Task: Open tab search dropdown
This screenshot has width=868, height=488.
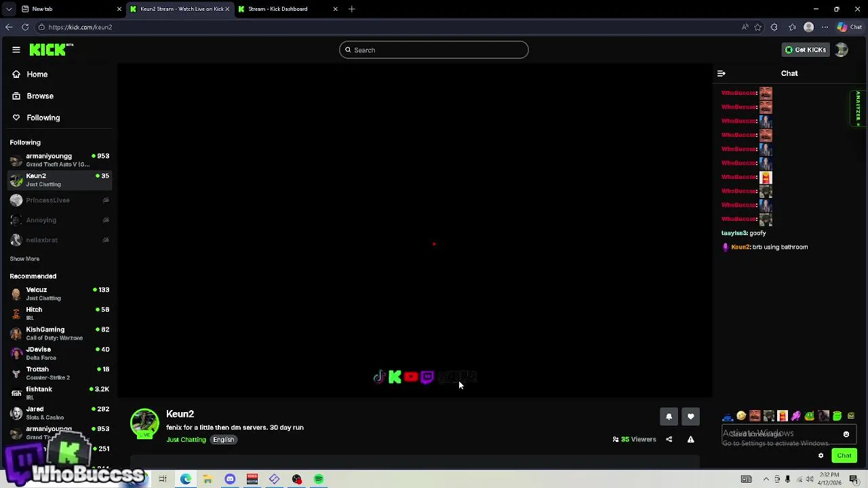Action: click(9, 9)
